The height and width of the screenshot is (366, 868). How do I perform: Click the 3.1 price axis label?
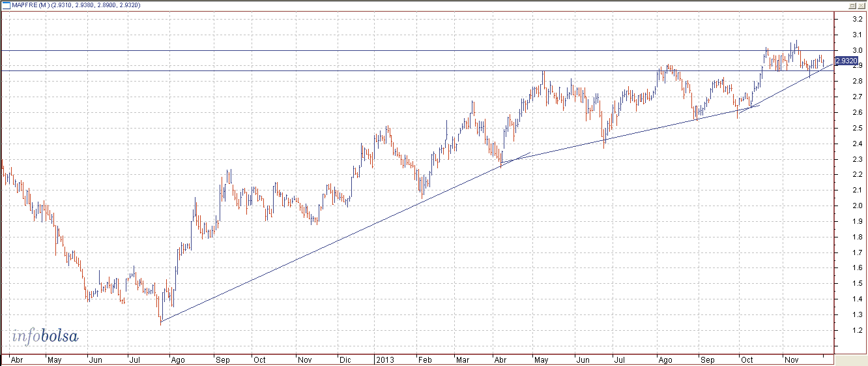tap(858, 35)
